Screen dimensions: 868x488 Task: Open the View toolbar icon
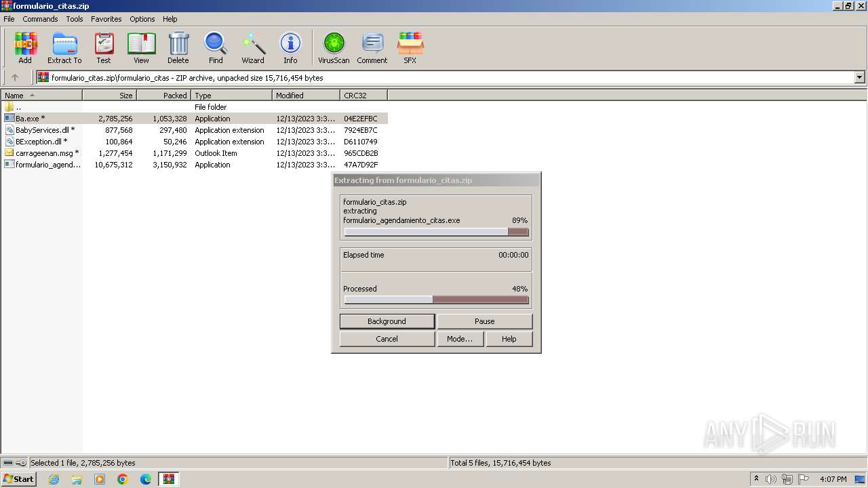141,48
